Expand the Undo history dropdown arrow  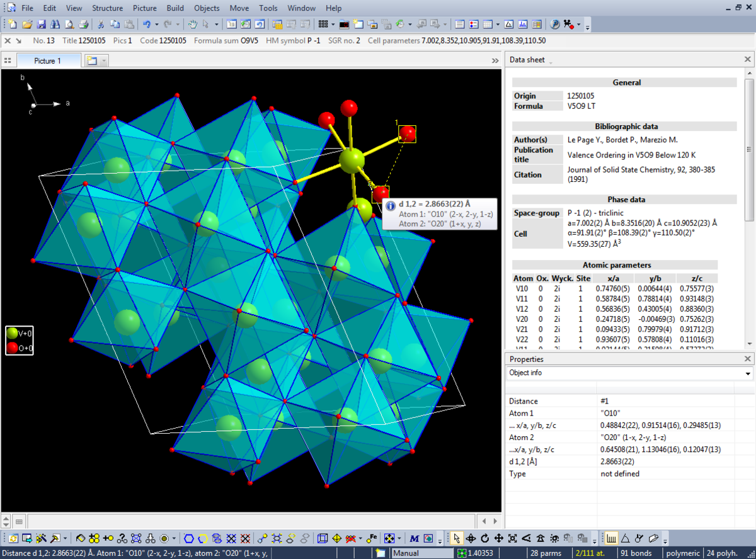pyautogui.click(x=157, y=25)
